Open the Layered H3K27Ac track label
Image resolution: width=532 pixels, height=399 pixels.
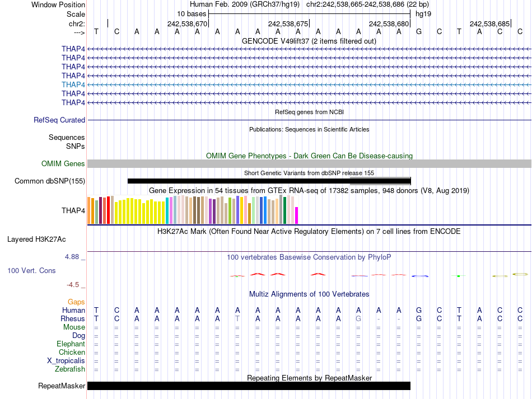[36, 239]
